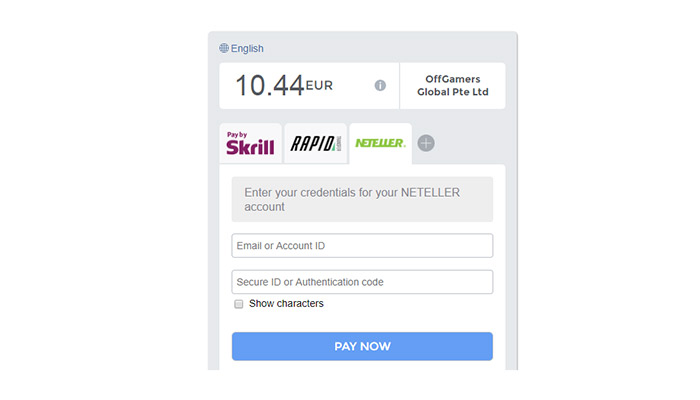Image resolution: width=700 pixels, height=400 pixels.
Task: Click the Email or Account ID field
Action: click(x=362, y=246)
